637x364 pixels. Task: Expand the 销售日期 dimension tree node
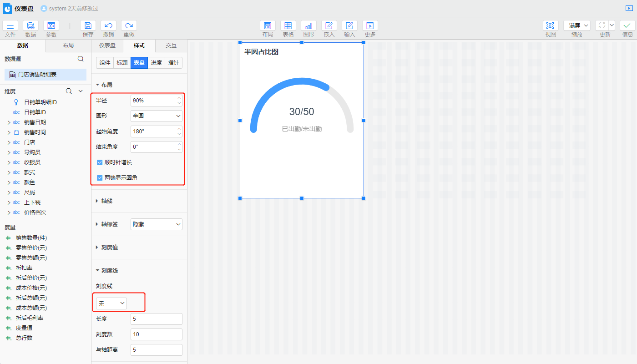point(9,122)
